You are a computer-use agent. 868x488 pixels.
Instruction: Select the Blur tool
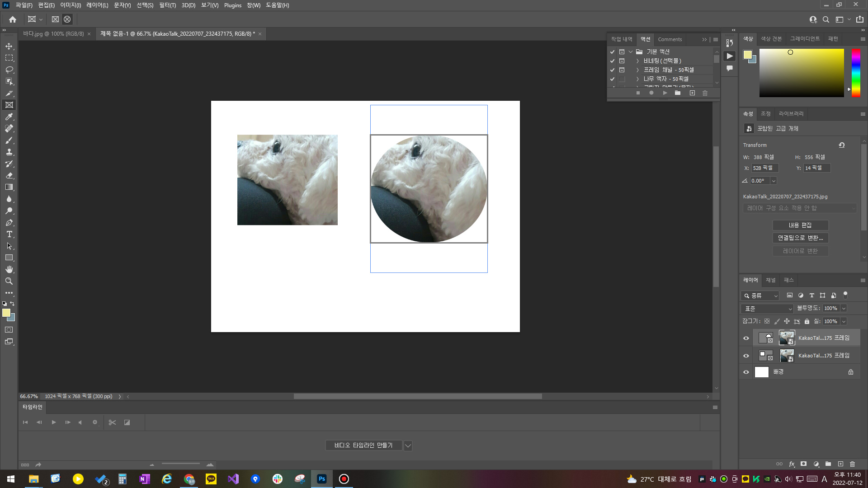(9, 199)
